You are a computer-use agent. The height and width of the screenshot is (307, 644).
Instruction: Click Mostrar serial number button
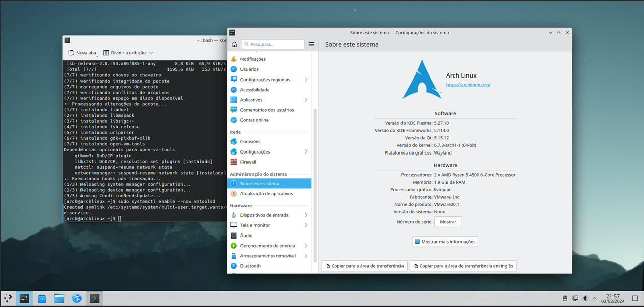(448, 222)
